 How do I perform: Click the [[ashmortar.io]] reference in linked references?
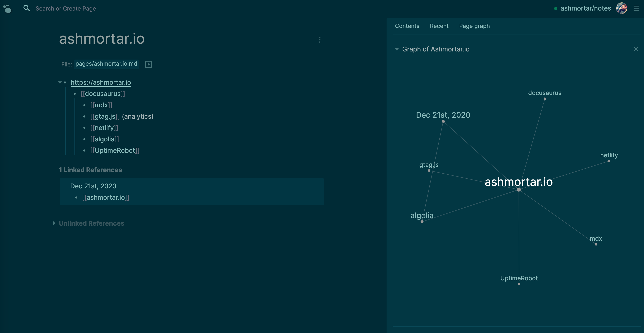tap(106, 197)
